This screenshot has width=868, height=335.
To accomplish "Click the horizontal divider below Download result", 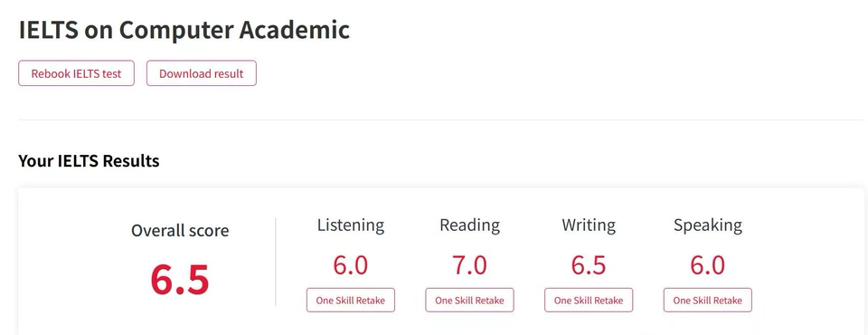I will [x=440, y=120].
